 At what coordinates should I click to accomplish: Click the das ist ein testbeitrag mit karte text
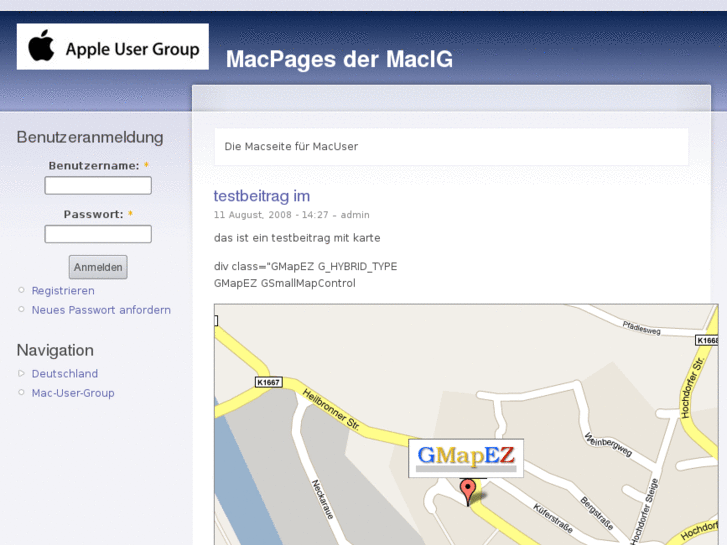[x=297, y=238]
